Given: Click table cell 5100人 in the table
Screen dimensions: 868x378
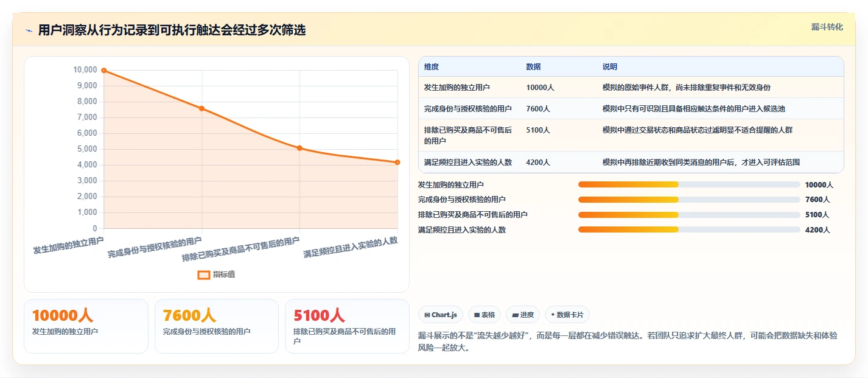Looking at the screenshot, I should point(538,130).
